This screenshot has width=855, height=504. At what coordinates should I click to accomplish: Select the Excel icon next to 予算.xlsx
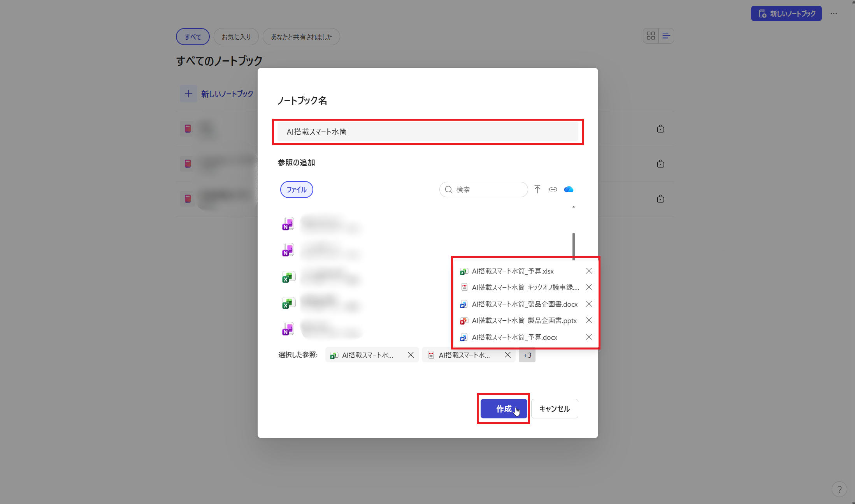pyautogui.click(x=463, y=271)
